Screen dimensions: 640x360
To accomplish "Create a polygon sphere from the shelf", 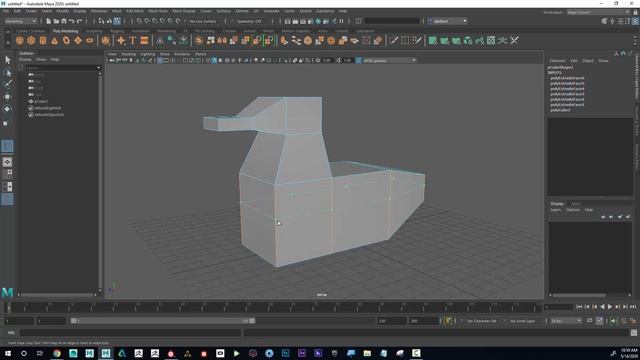I will coord(19,40).
